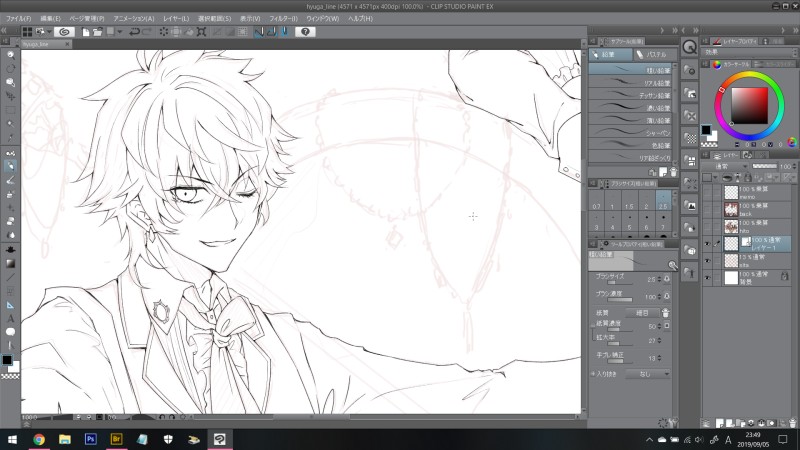Open File Explorer from the taskbar
The image size is (800, 450).
click(x=65, y=439)
